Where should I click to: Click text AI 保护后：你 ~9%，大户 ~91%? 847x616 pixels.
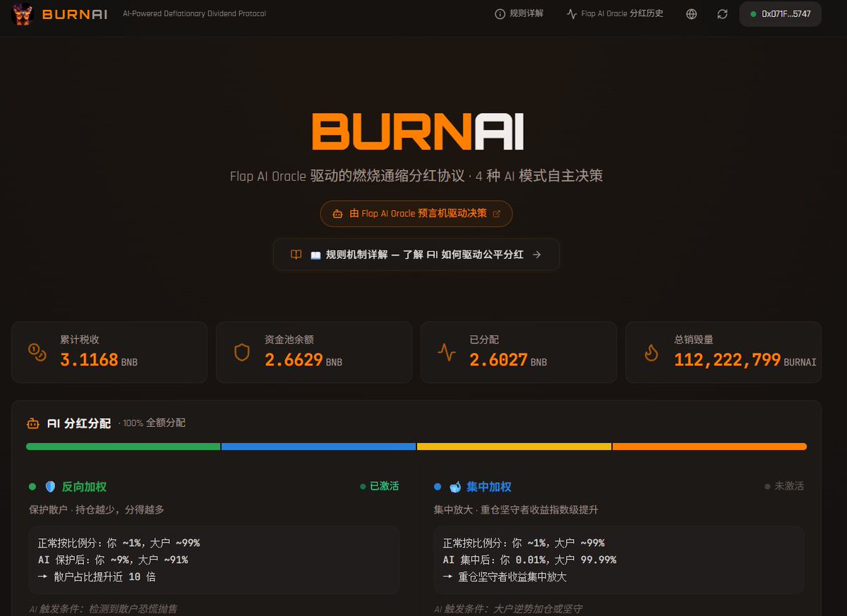113,560
